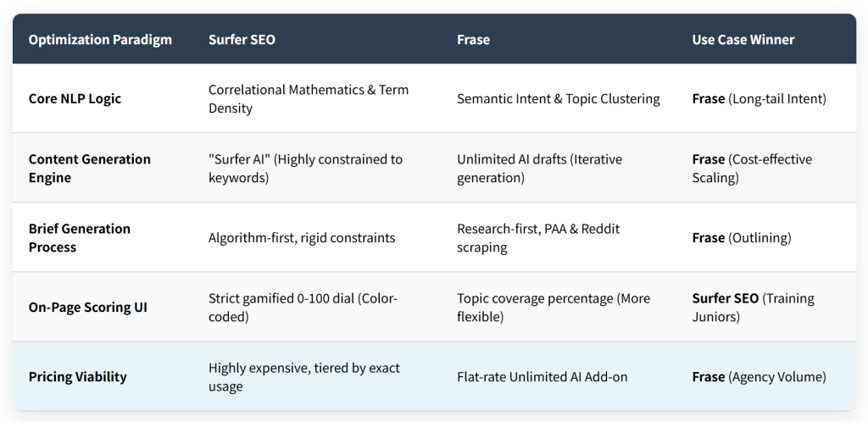Click Correlational Mathematics & Term Density cell

[x=309, y=99]
